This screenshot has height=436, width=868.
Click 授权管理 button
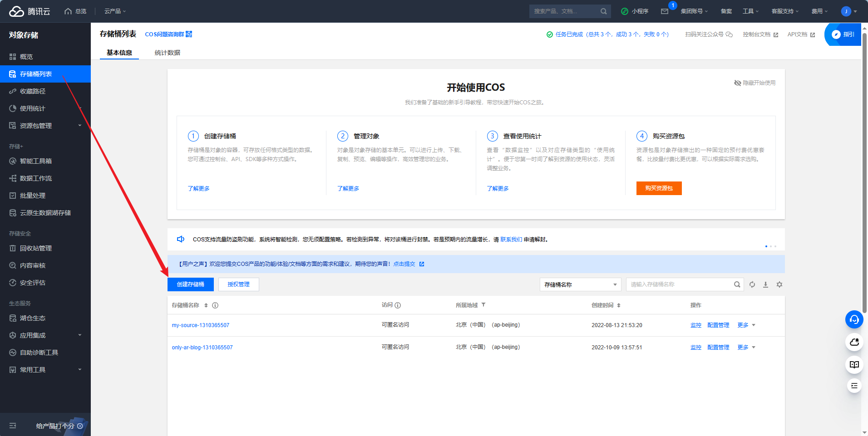pos(239,284)
